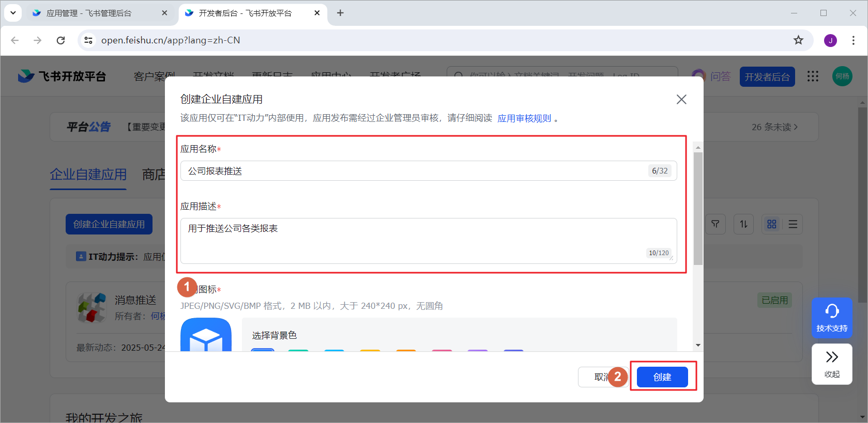Screen dimensions: 868x423
Task: Open the 应用审核规则 link
Action: pos(524,118)
